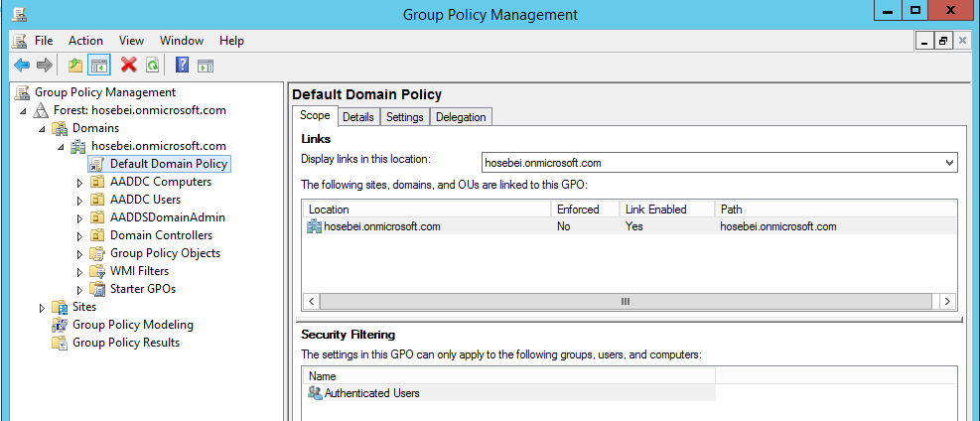Image resolution: width=980 pixels, height=421 pixels.
Task: Click the title bar application icon
Action: (x=18, y=14)
